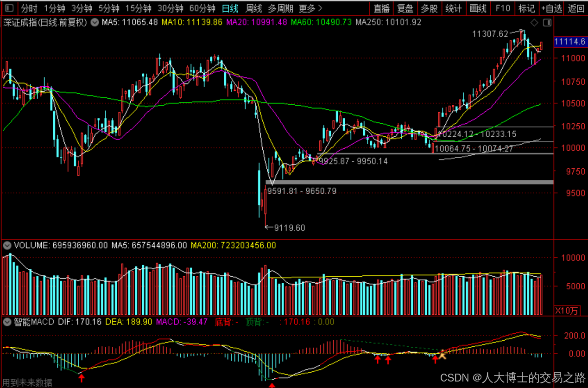
Task: Click the MA5: 11065.48 label
Action: [130, 22]
